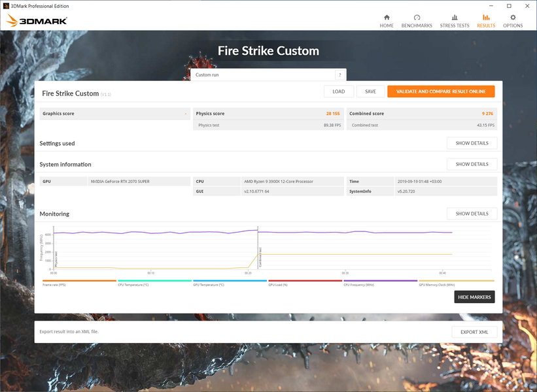Click the question mark help button
The height and width of the screenshot is (392, 537).
[339, 74]
